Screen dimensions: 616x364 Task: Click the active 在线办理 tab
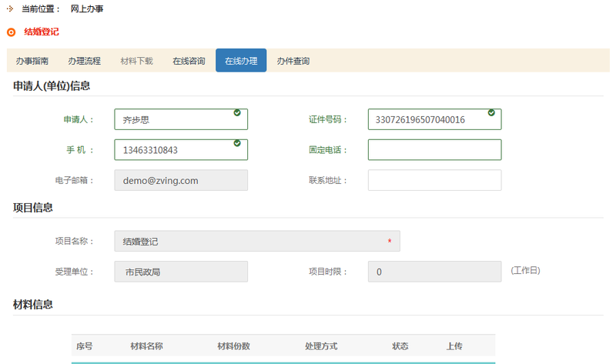click(241, 61)
